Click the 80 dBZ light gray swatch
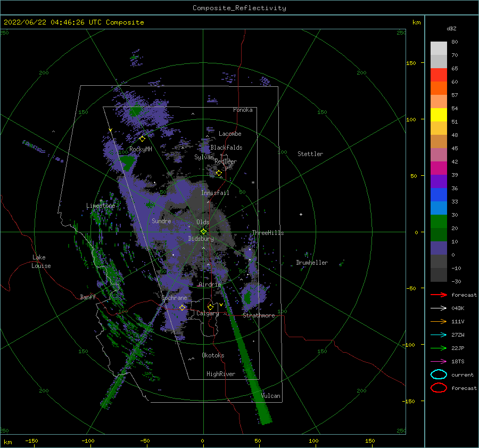Image resolution: width=479 pixels, height=448 pixels. click(439, 48)
